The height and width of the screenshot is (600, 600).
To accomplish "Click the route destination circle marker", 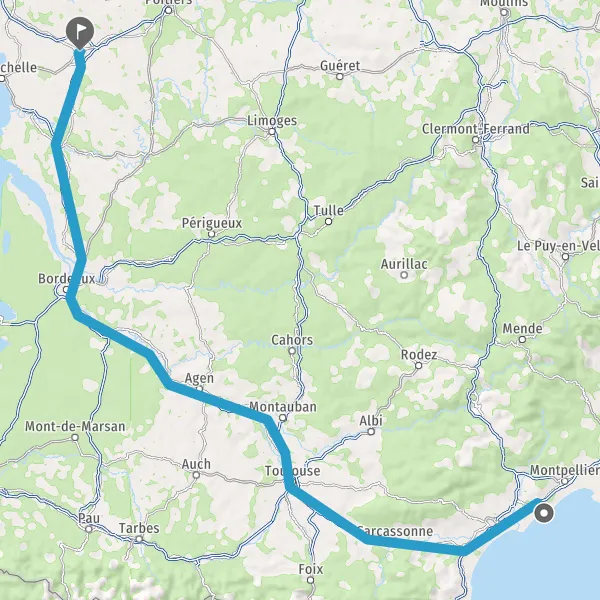I will (544, 513).
